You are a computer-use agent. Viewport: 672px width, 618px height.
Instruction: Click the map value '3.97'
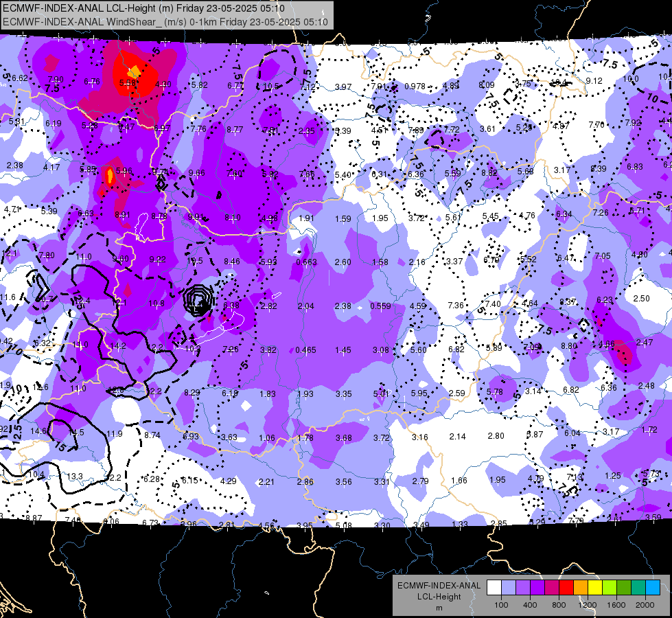point(343,87)
